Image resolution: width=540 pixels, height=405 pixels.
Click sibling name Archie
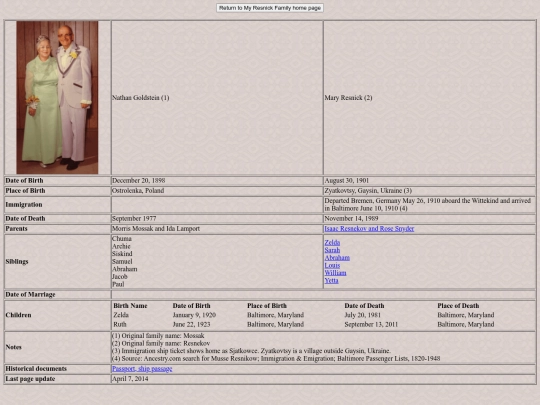[x=121, y=246]
